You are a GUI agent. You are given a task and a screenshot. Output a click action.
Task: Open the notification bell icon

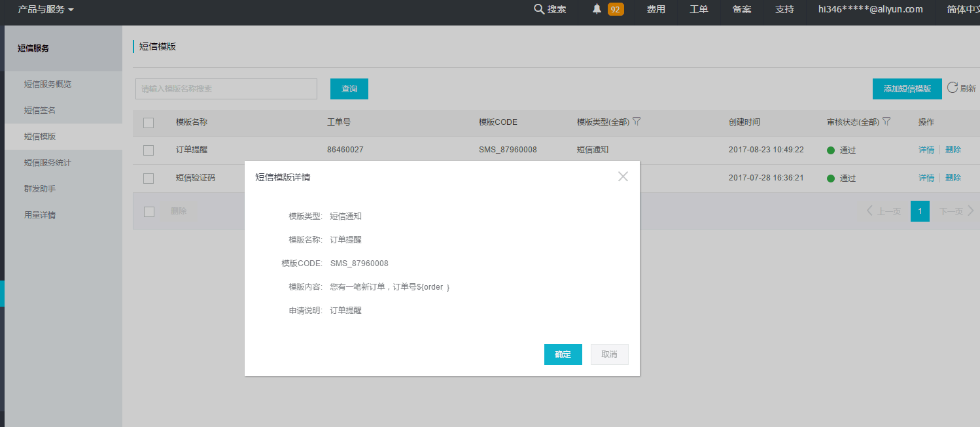(x=597, y=9)
